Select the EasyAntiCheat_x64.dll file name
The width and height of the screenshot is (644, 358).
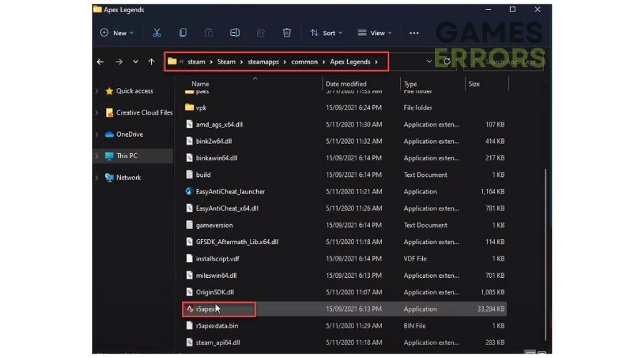coord(227,208)
